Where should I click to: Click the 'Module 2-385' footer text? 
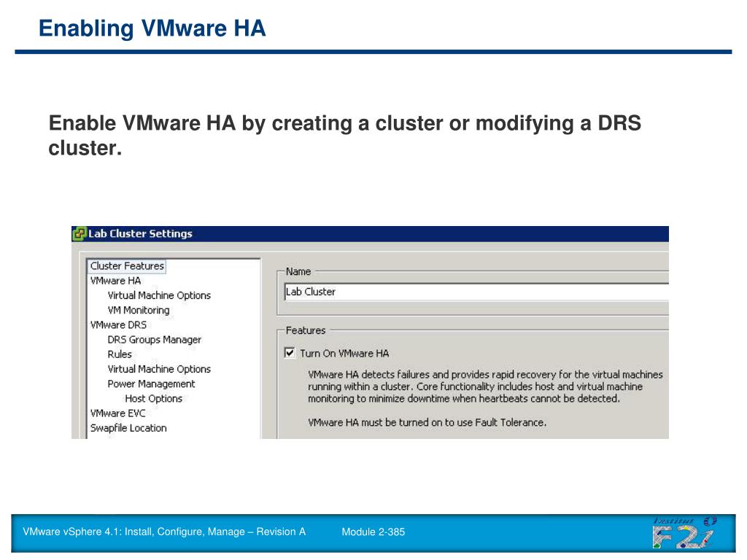click(373, 532)
